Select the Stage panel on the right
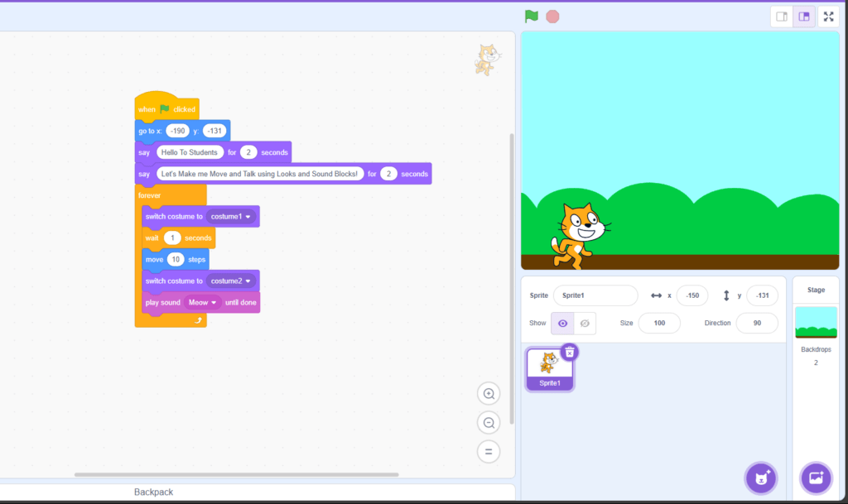848x504 pixels. 816,290
